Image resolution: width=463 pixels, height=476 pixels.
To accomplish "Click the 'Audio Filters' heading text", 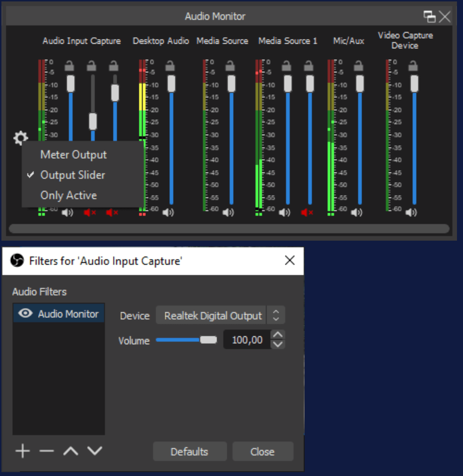I will coord(39,292).
